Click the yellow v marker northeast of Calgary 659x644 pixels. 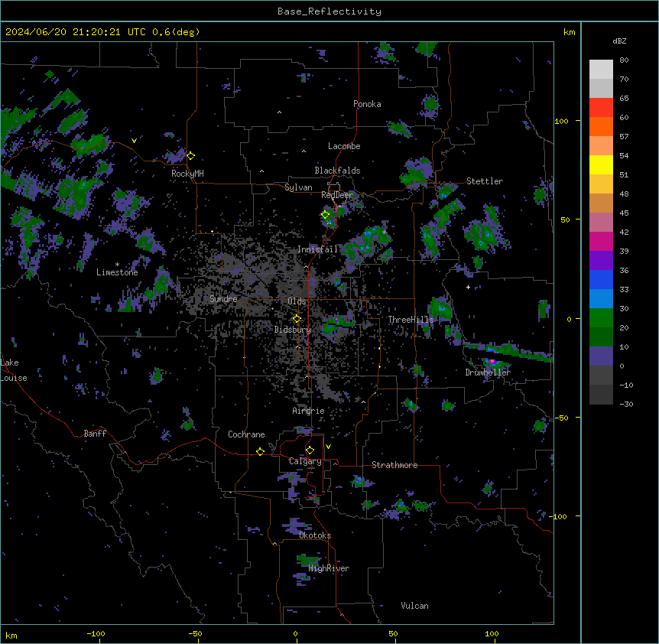(328, 447)
